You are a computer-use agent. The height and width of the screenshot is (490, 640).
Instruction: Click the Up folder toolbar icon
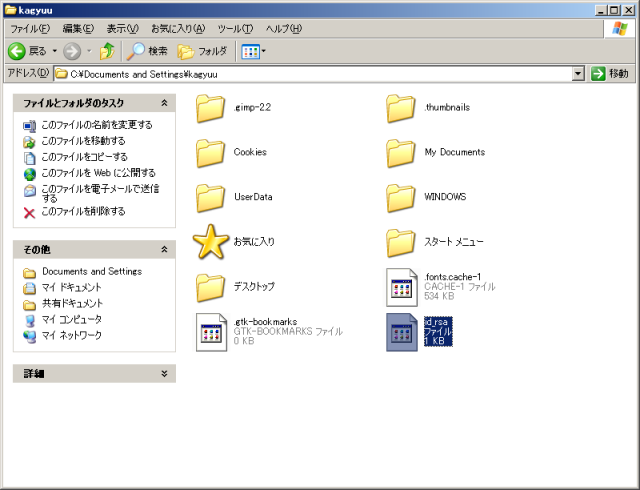107,51
